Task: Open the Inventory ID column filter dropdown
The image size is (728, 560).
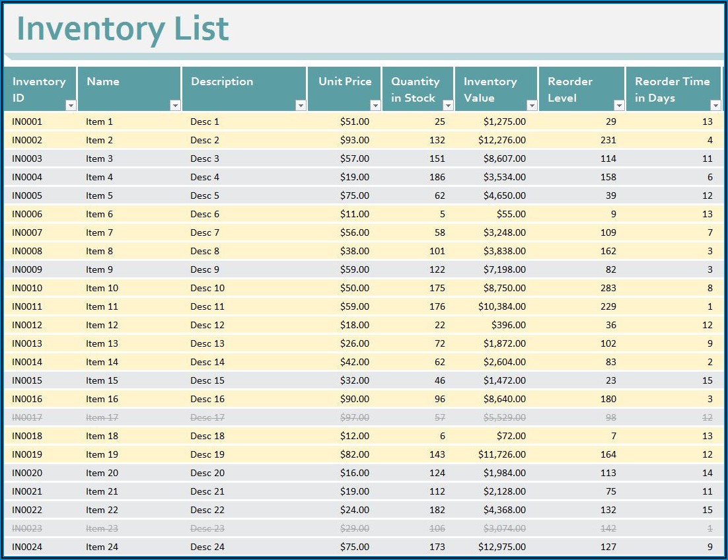Action: click(x=71, y=106)
